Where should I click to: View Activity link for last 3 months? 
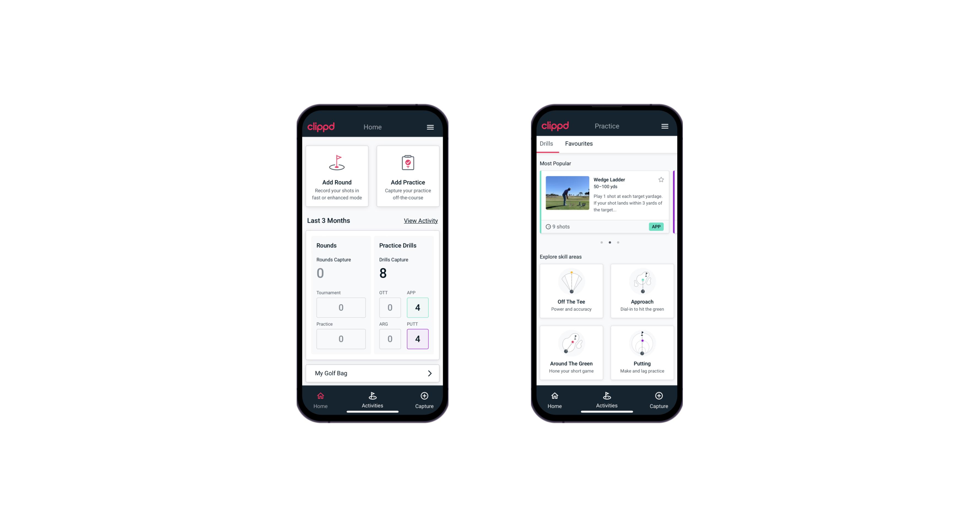click(421, 221)
